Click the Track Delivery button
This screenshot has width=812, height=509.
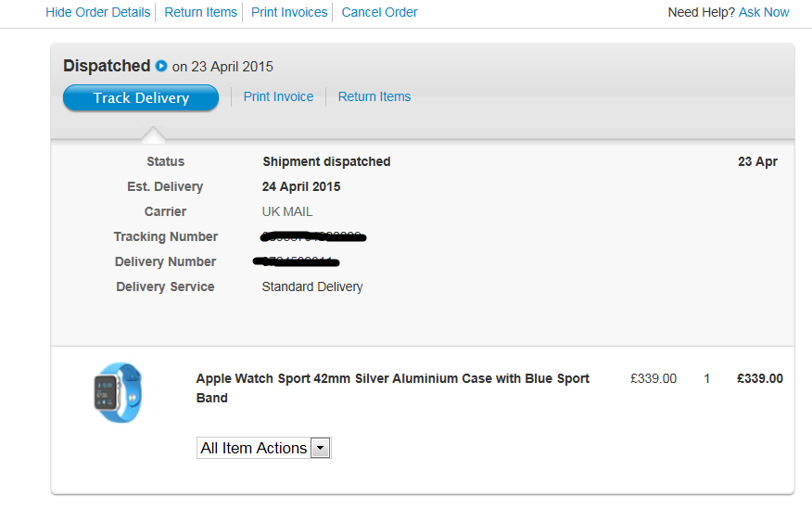[x=141, y=98]
